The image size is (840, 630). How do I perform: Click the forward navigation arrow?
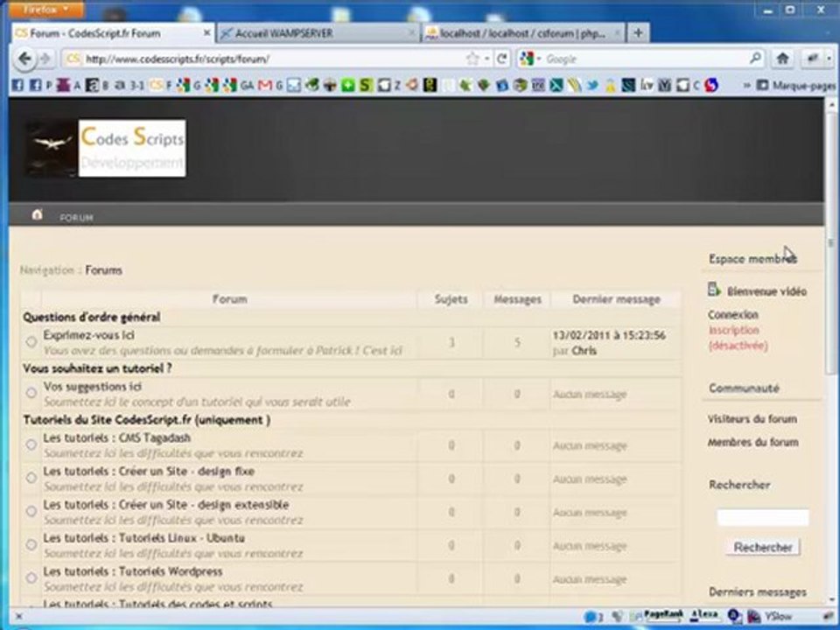pos(45,59)
